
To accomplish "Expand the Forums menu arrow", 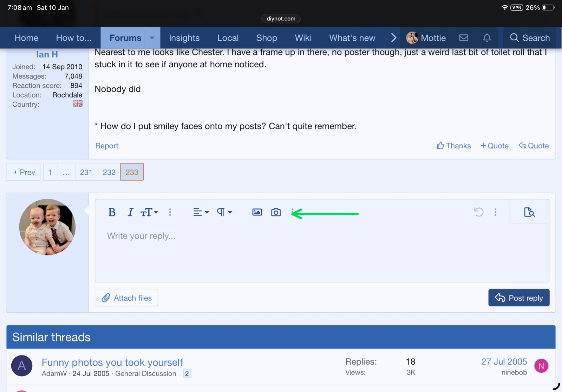I will point(152,38).
